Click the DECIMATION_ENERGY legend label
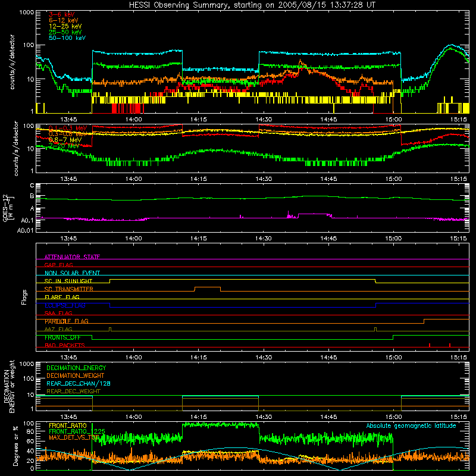This screenshot has width=476, height=476. pos(76,368)
